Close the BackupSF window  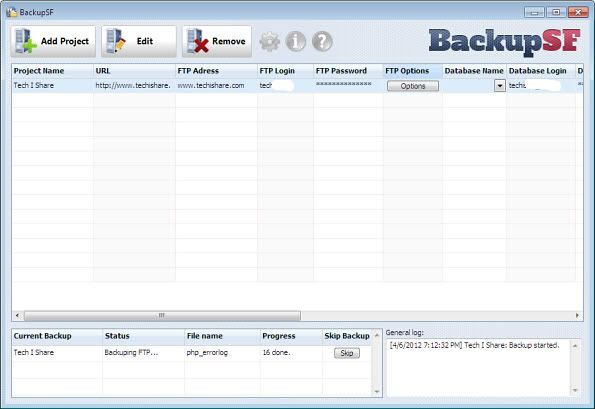pyautogui.click(x=578, y=13)
